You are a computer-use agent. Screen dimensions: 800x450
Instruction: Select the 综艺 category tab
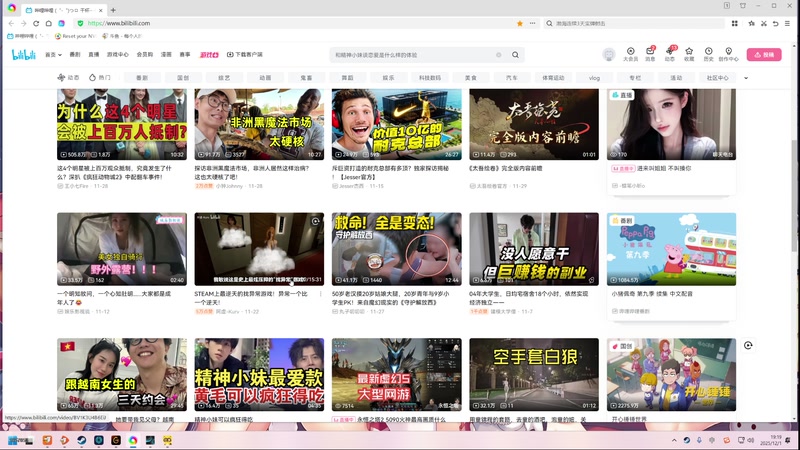pos(224,78)
